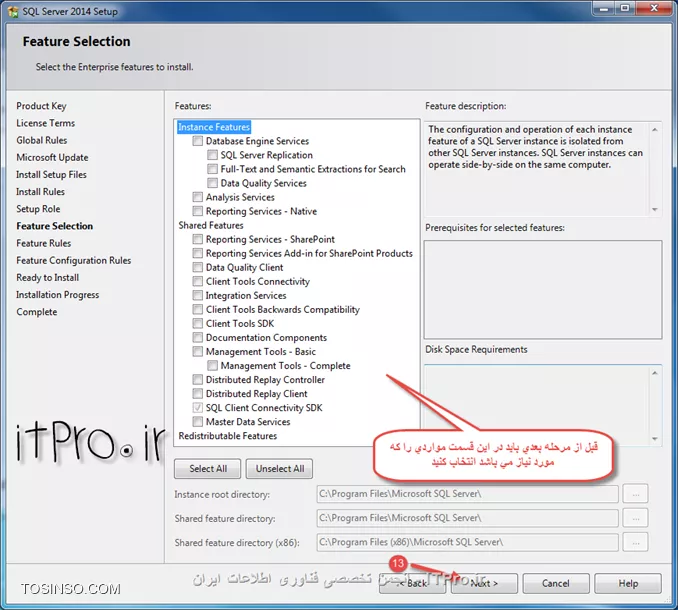Image resolution: width=678 pixels, height=610 pixels.
Task: Click the Install Setup Files step
Action: coord(51,175)
